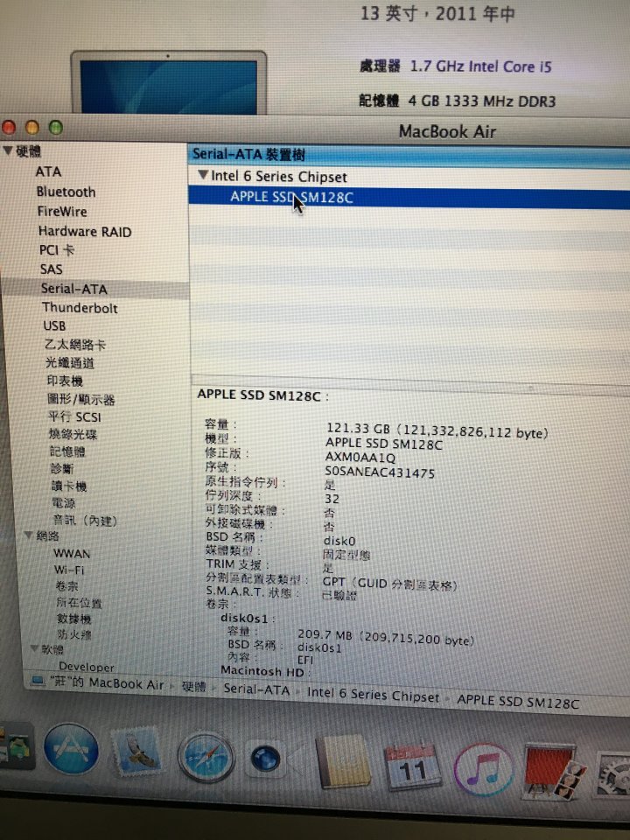Open the blue globe dock icon
The width and height of the screenshot is (630, 840).
pyautogui.click(x=265, y=759)
